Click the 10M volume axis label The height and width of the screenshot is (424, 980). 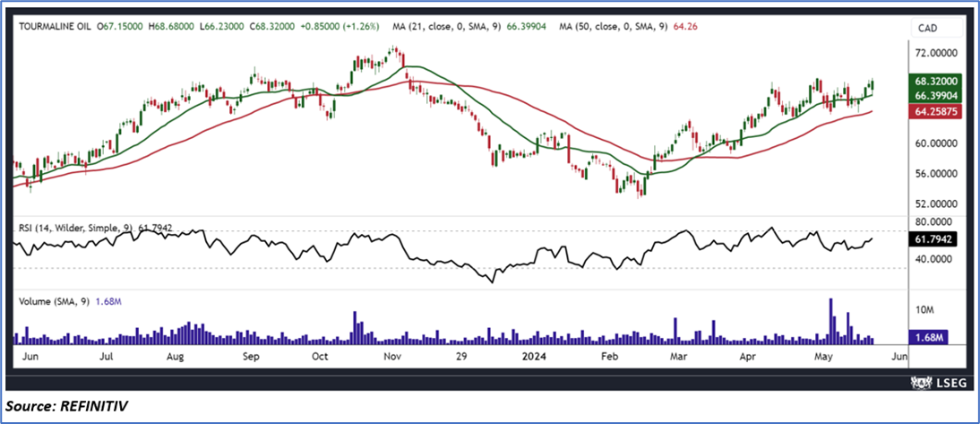coord(925,311)
